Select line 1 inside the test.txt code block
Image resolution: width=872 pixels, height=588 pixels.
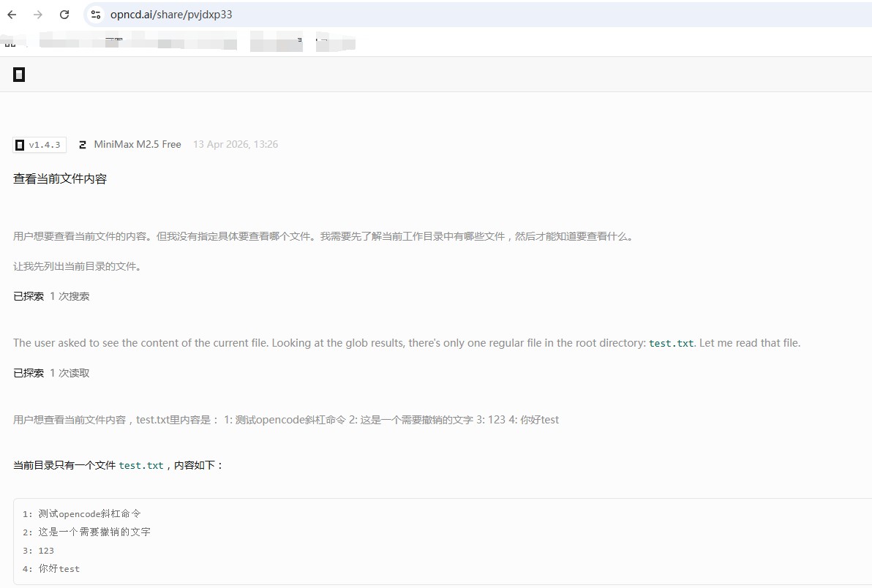[x=83, y=513]
